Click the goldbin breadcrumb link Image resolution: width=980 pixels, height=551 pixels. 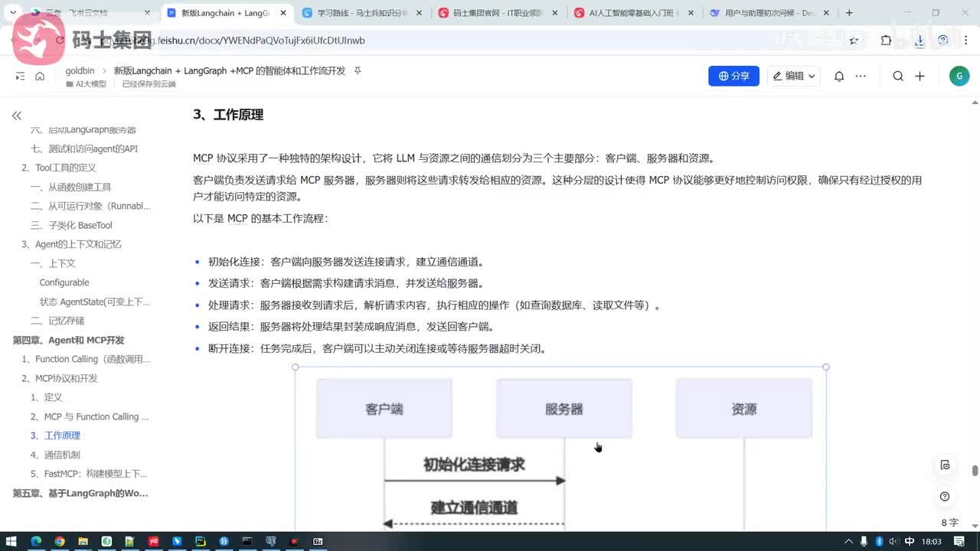[x=80, y=70]
